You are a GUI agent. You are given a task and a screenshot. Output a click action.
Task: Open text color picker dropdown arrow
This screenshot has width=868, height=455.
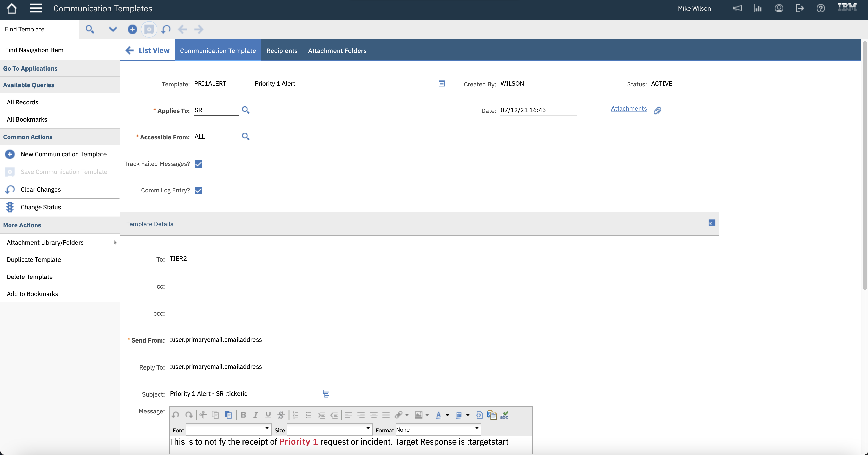click(x=448, y=415)
